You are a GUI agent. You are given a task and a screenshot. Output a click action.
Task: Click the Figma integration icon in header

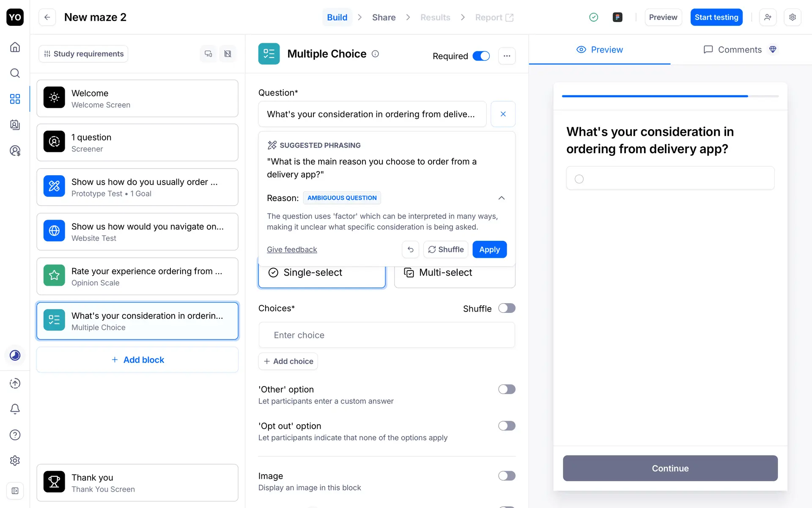[617, 17]
